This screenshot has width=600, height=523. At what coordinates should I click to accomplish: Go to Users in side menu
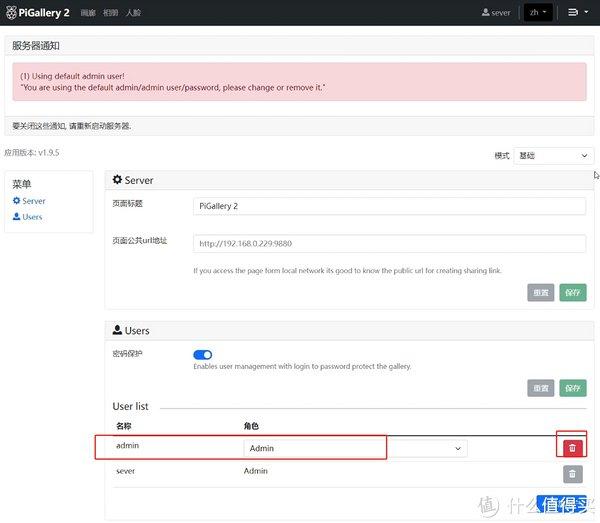coord(28,217)
